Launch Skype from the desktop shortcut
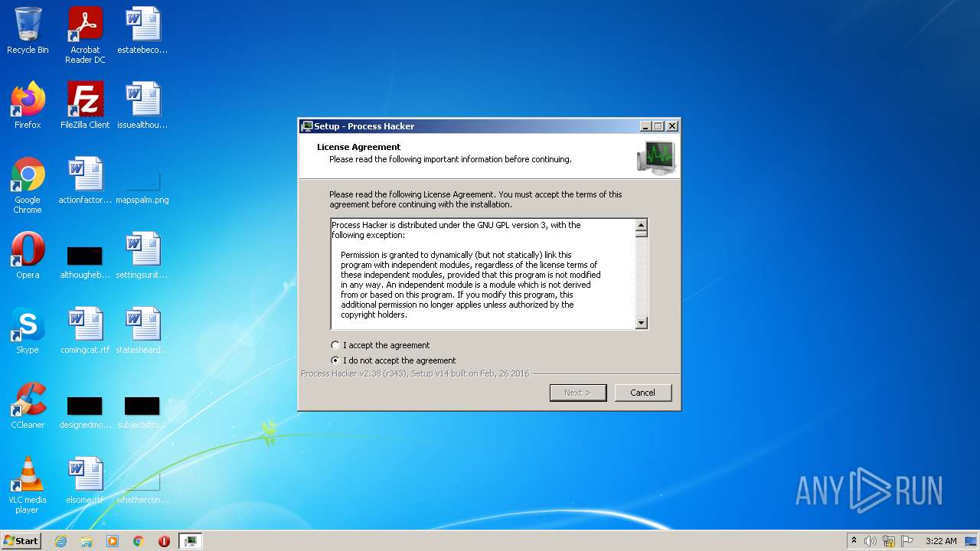Screen dimensions: 980x551 [x=28, y=330]
